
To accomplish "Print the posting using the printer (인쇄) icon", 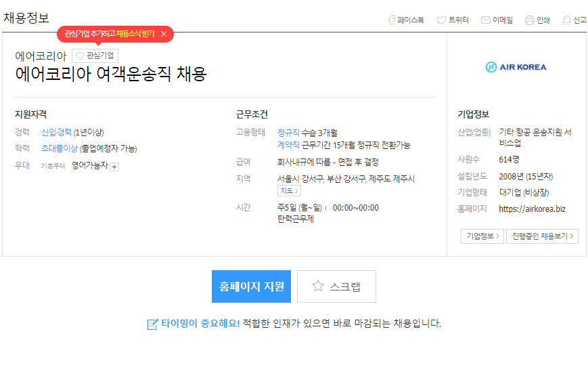I will pyautogui.click(x=530, y=20).
